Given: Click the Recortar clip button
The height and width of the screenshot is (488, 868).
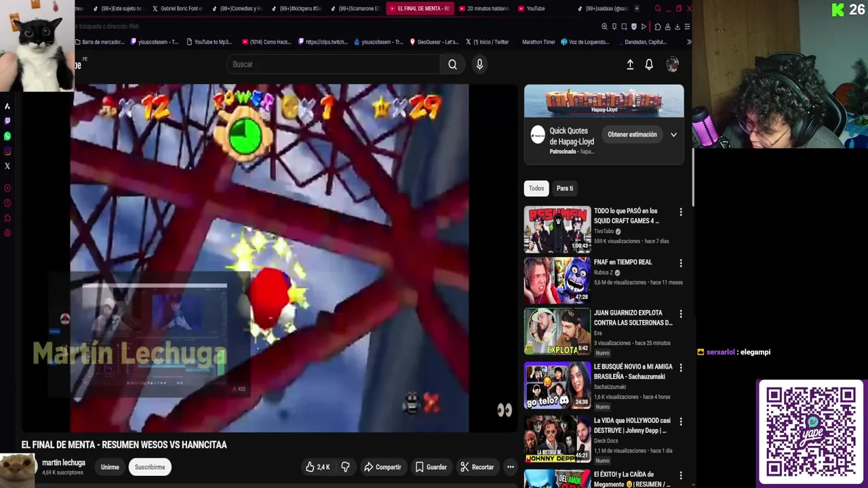Looking at the screenshot, I should 477,467.
